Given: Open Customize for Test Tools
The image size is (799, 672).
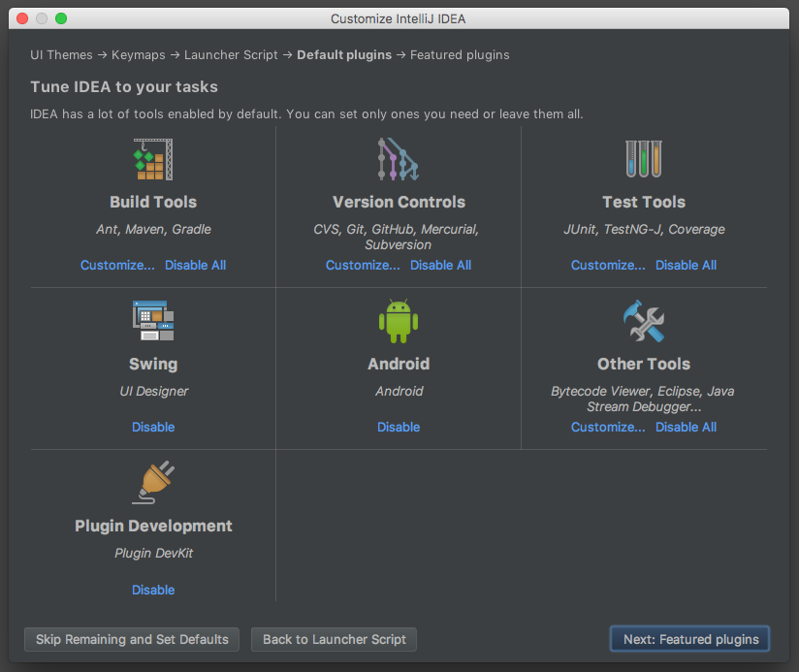Looking at the screenshot, I should pos(608,265).
